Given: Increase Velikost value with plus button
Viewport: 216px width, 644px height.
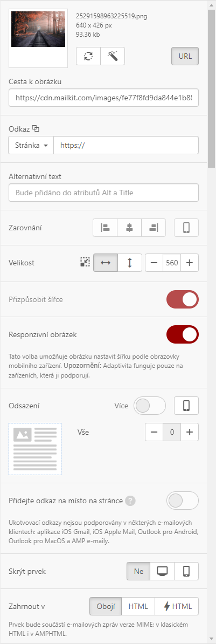Looking at the screenshot, I should [x=190, y=263].
